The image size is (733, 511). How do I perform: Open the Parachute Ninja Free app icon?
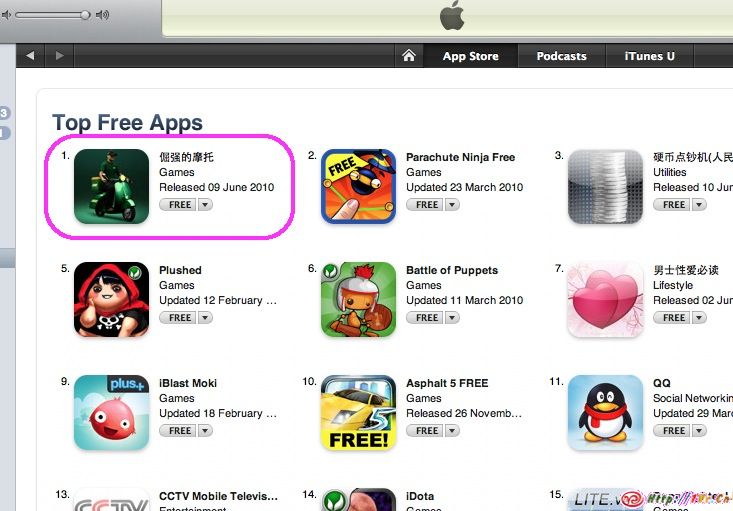pos(359,186)
